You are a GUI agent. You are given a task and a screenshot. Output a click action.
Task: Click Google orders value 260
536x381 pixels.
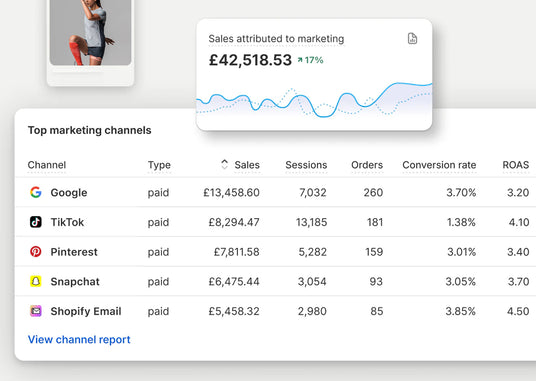tap(373, 193)
